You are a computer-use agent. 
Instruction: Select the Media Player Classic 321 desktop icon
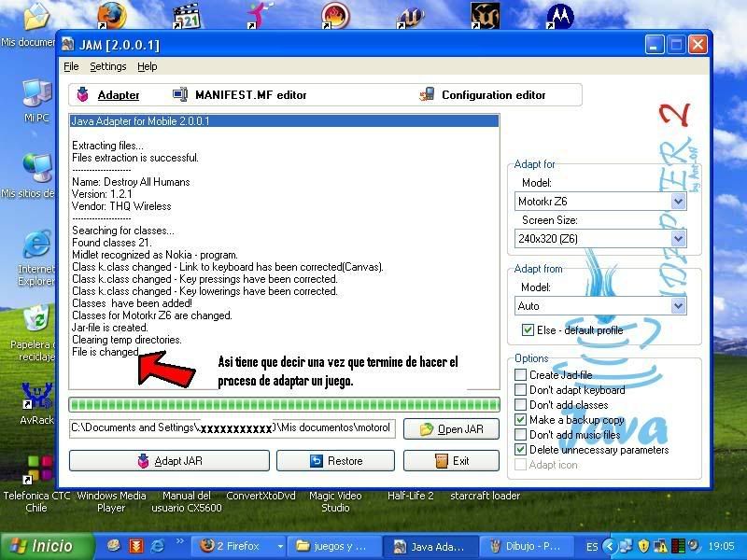click(x=187, y=16)
